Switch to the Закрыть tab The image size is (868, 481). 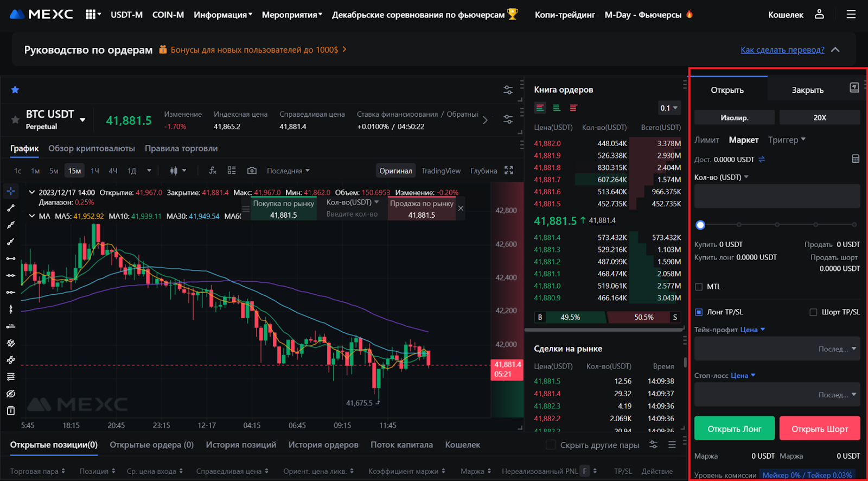pyautogui.click(x=807, y=90)
